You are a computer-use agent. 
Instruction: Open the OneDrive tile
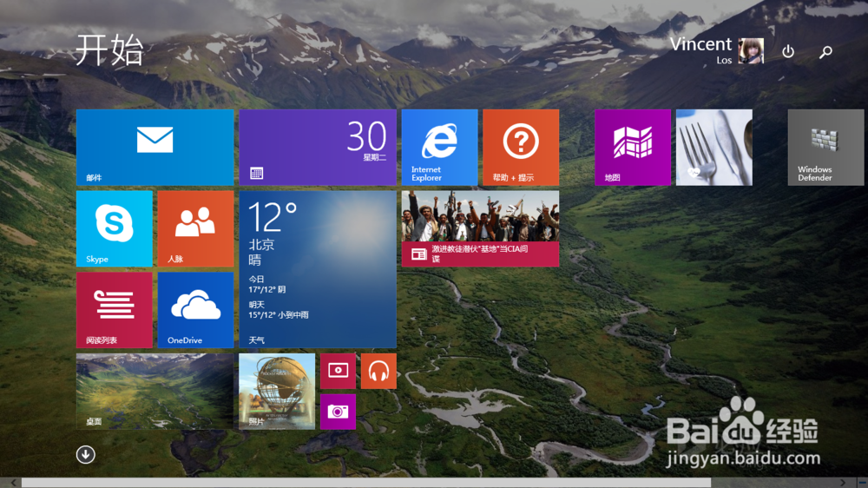pyautogui.click(x=195, y=310)
